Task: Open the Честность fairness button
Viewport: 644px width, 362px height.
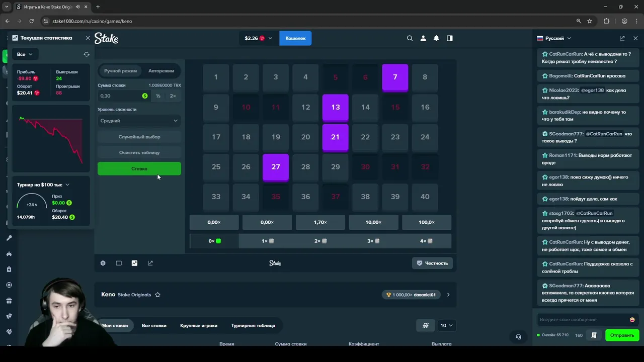Action: pos(432,263)
